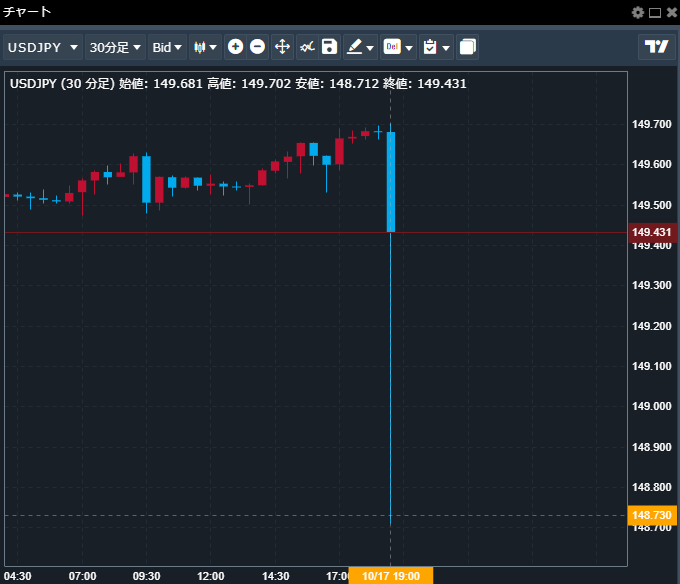Viewport: 680px width, 584px height.
Task: Expand the Del delete options arrow
Action: point(409,48)
